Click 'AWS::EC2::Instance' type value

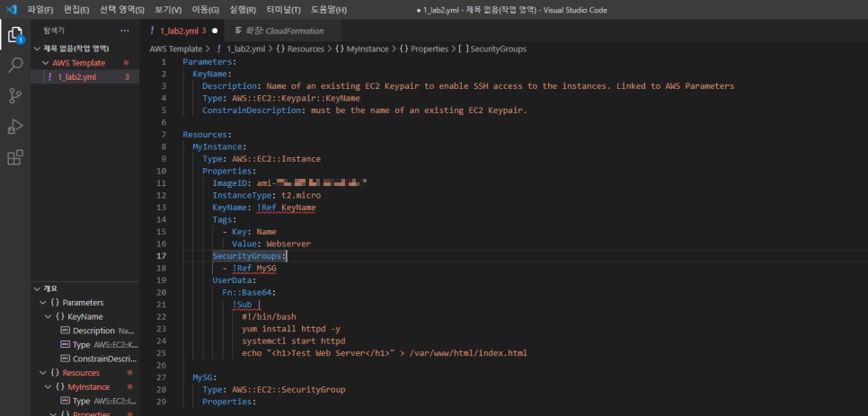coord(276,159)
